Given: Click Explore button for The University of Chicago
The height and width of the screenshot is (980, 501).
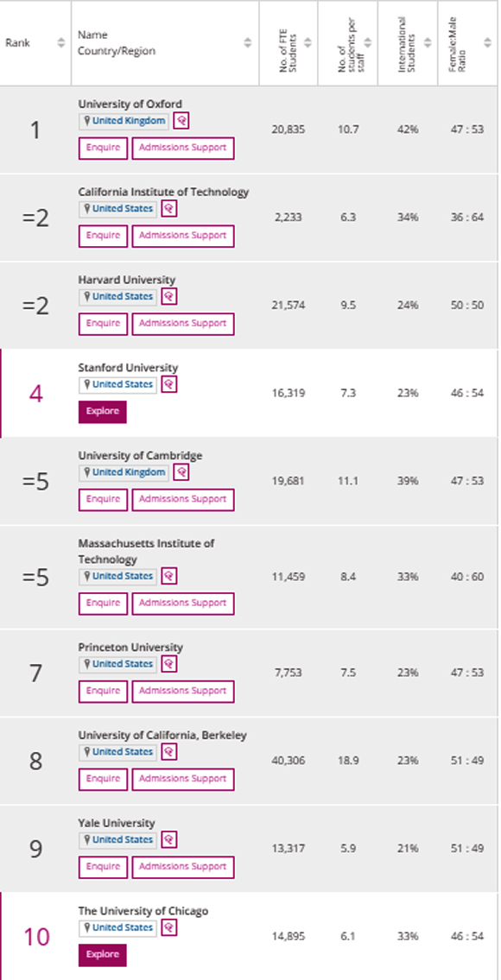Looking at the screenshot, I should 103,955.
